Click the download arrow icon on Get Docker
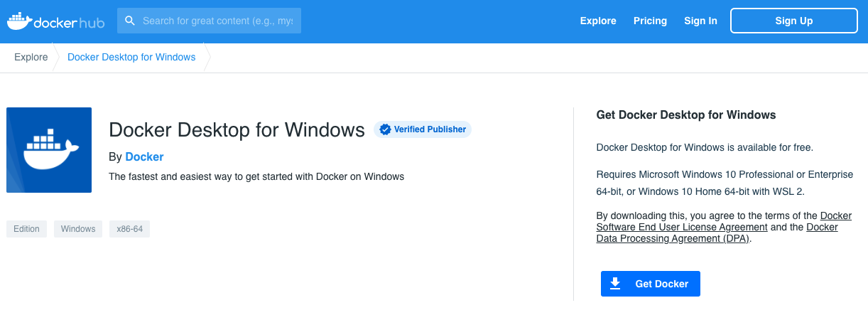 click(x=615, y=284)
